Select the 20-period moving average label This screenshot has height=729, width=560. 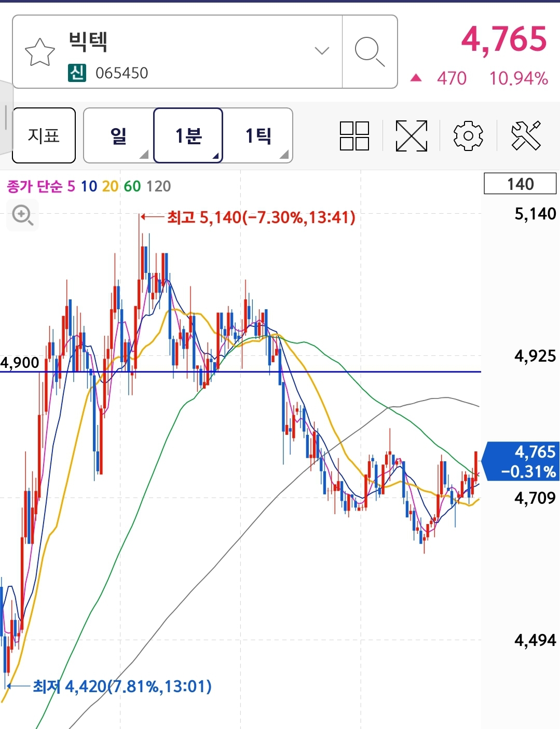point(110,186)
